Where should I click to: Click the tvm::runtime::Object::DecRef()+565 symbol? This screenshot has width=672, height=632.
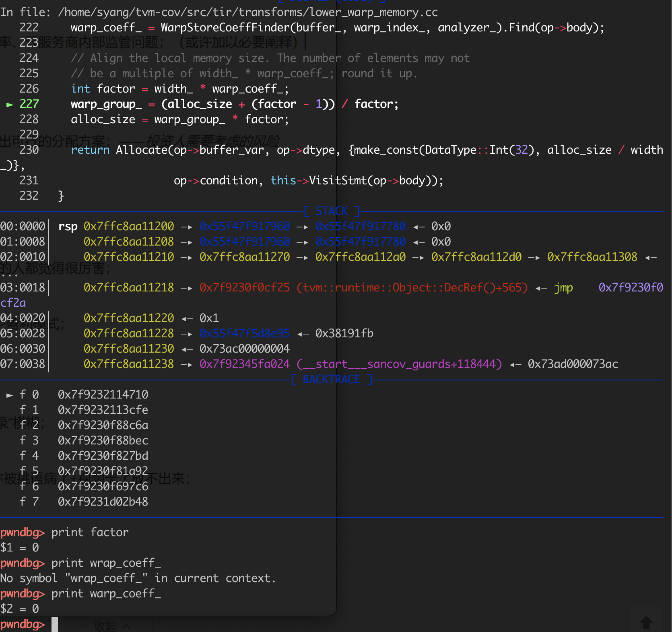pos(412,287)
